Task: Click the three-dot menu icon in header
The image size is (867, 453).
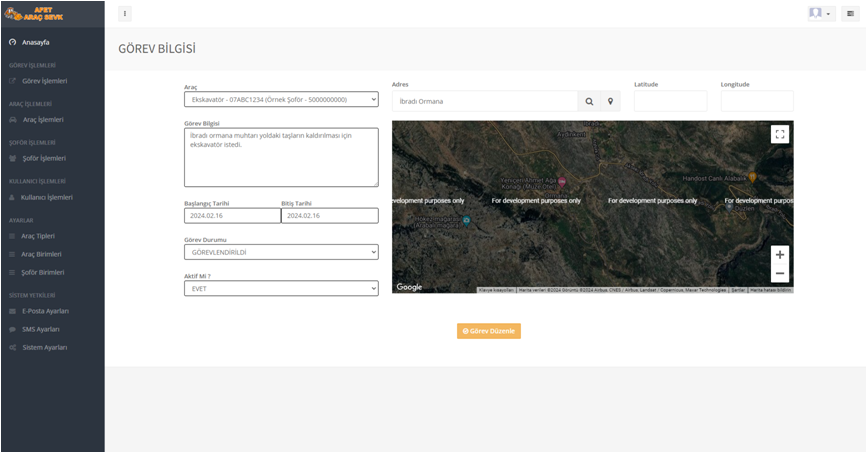Action: coord(125,14)
